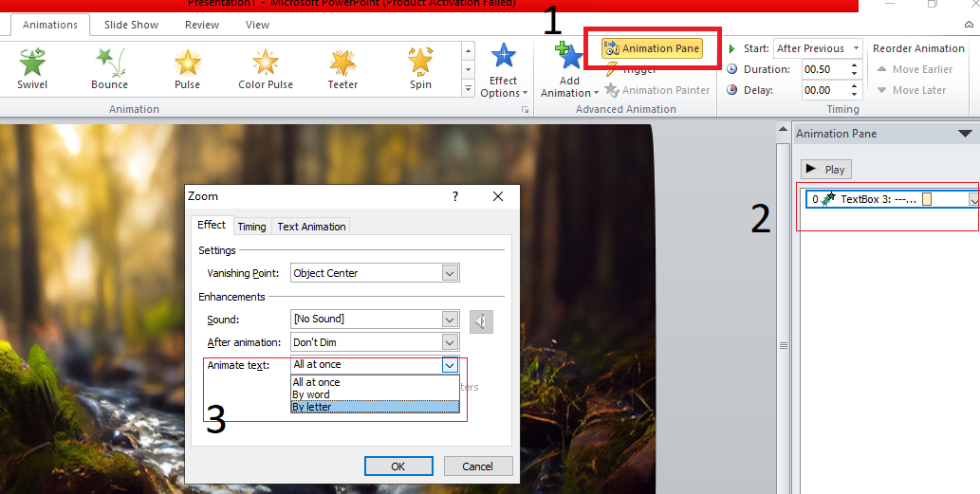
Task: Expand the Vanishing Point dropdown
Action: (x=451, y=273)
